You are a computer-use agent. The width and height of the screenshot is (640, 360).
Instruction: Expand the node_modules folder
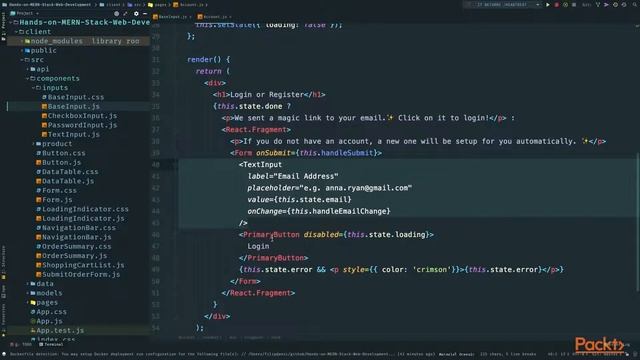tap(22, 41)
